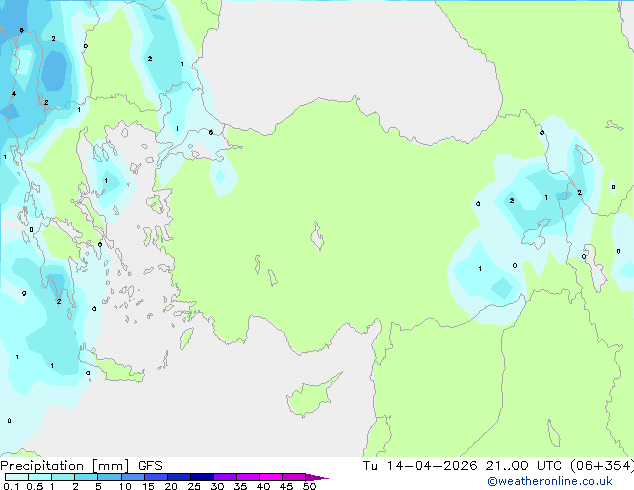Click the '0.5' legend scale label
Image resolution: width=634 pixels, height=490 pixels.
click(x=35, y=486)
